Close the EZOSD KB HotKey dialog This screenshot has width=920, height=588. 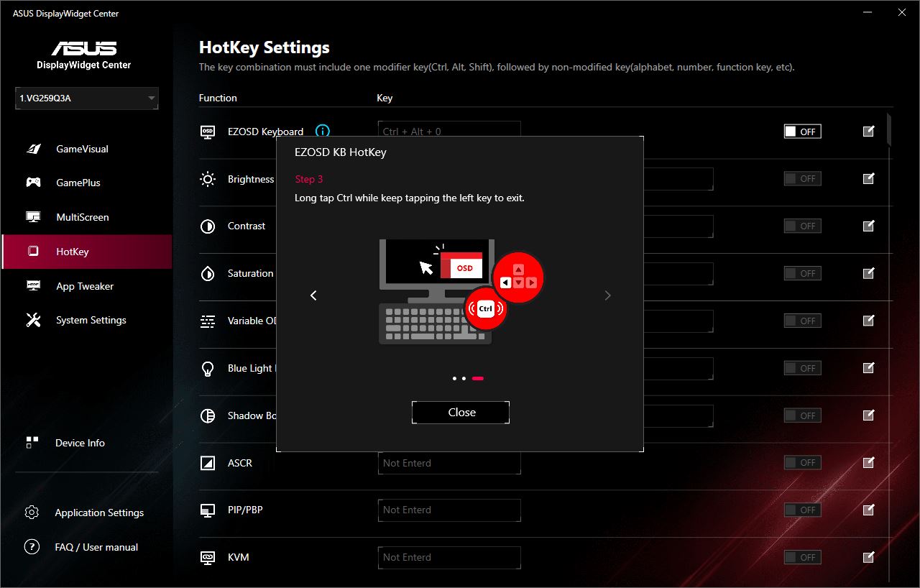(x=461, y=413)
